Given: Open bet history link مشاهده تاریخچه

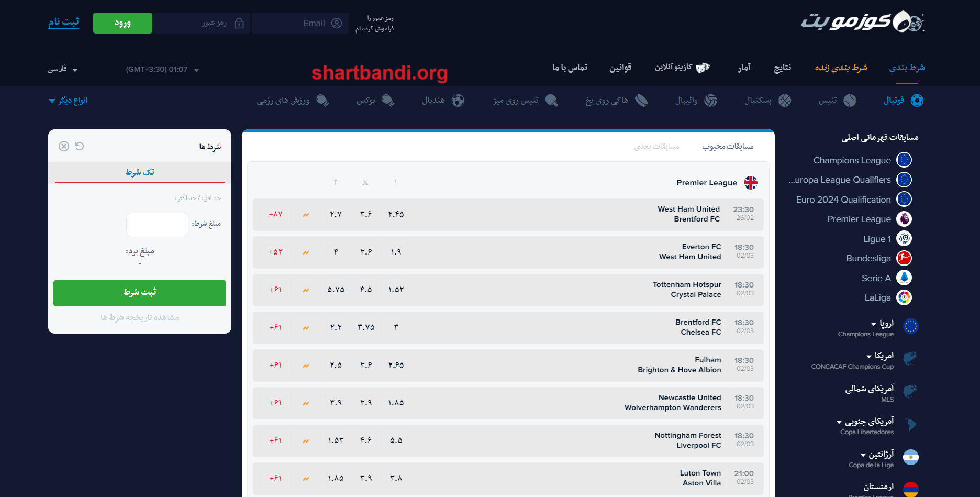Looking at the screenshot, I should point(140,317).
